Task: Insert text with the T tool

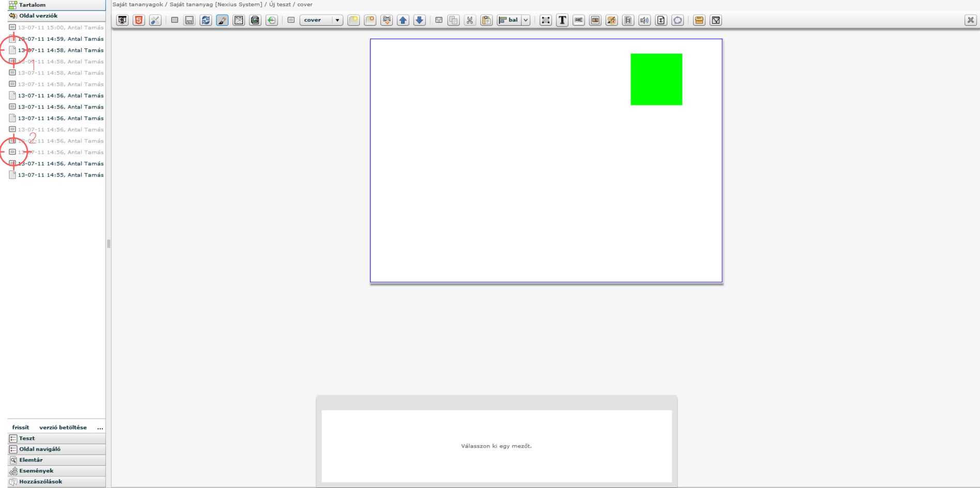Action: [x=562, y=20]
